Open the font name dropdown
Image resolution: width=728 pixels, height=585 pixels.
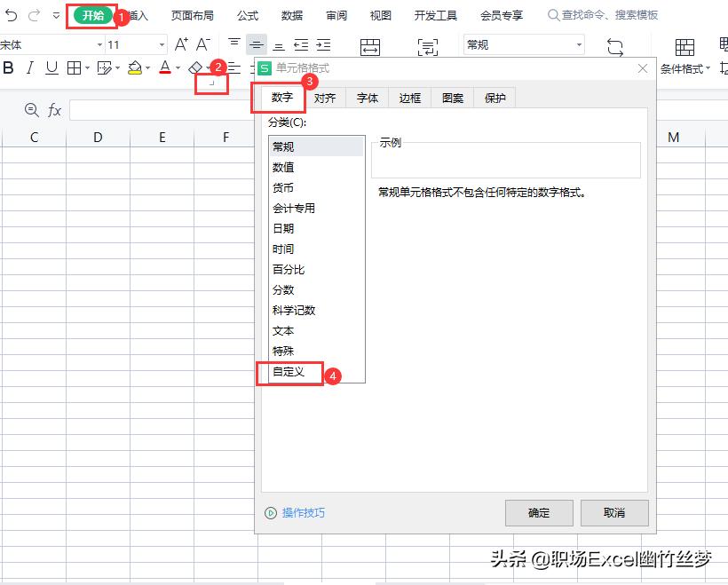point(99,44)
